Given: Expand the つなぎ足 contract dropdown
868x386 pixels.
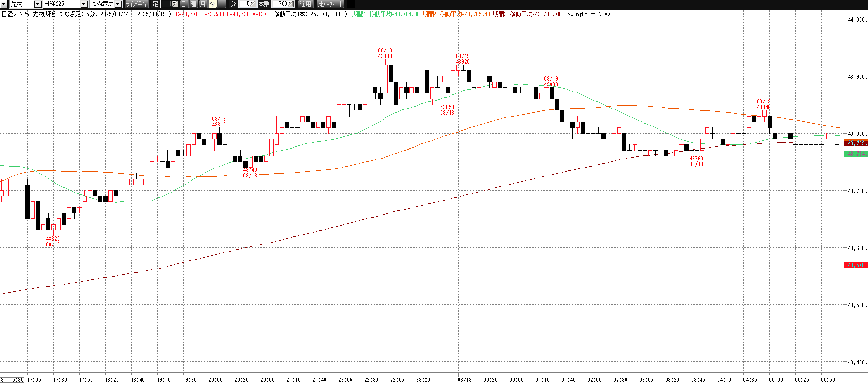Looking at the screenshot, I should click(x=118, y=4).
